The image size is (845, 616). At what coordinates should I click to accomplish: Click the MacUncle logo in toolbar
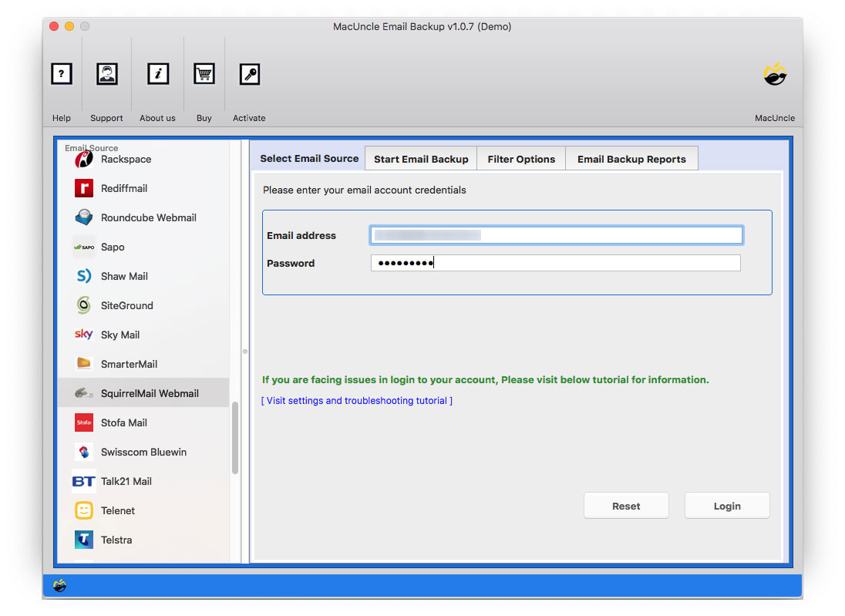(774, 75)
